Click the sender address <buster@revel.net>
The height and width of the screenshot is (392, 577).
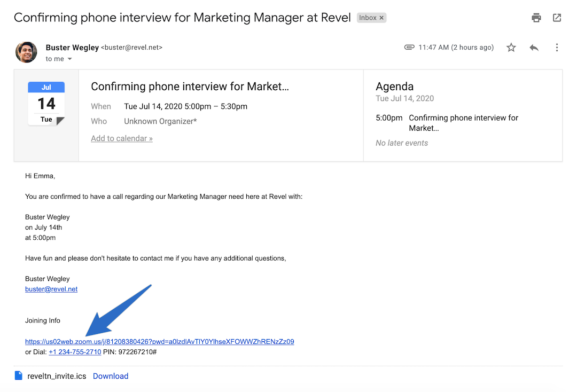(132, 48)
